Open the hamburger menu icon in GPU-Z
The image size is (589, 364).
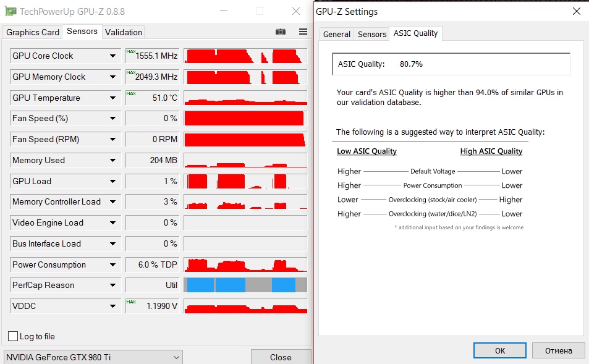[303, 32]
